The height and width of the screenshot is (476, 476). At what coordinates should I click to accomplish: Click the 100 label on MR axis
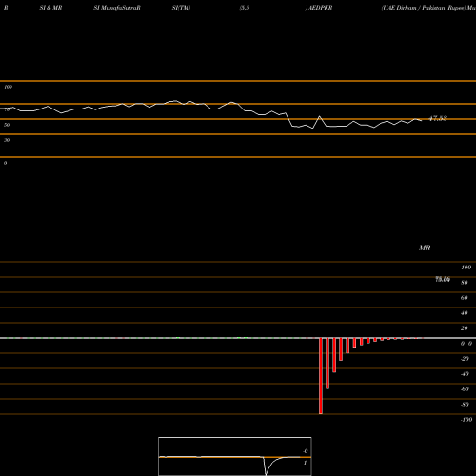(466, 268)
